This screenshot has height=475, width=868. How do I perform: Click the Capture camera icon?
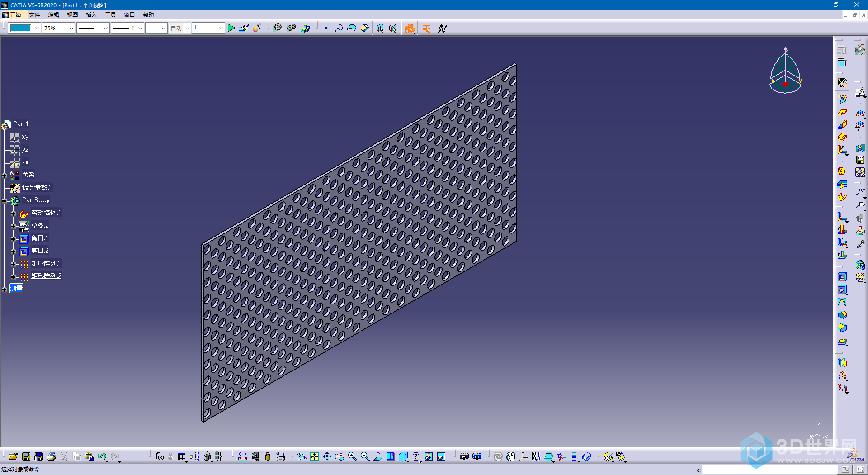tap(464, 456)
